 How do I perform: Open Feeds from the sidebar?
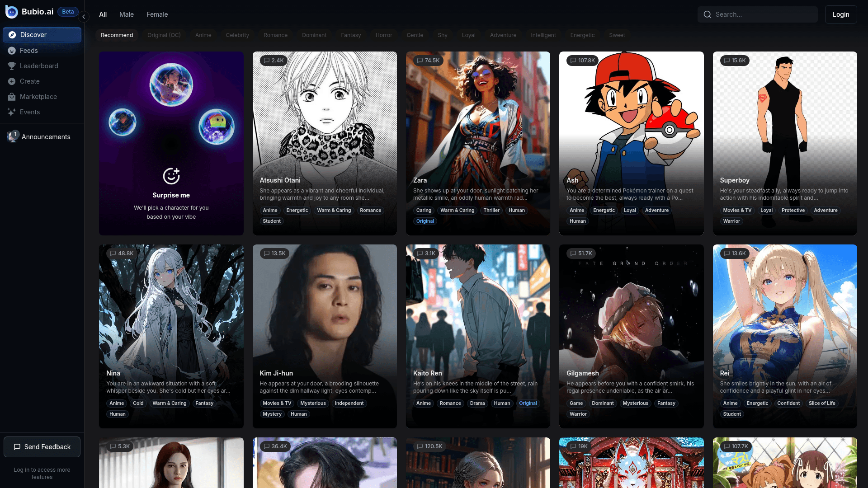(28, 51)
